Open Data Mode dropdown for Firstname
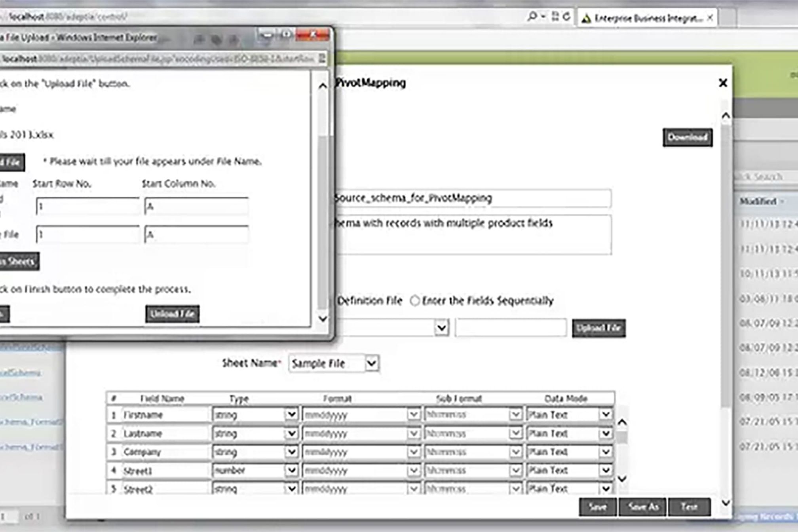Screen dimensions: 798x532 click(605, 415)
